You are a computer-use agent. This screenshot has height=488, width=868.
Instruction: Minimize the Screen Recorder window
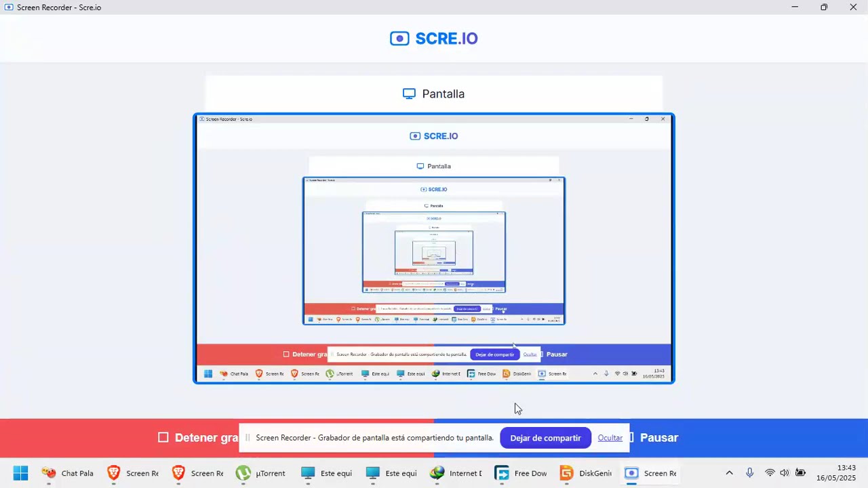795,7
